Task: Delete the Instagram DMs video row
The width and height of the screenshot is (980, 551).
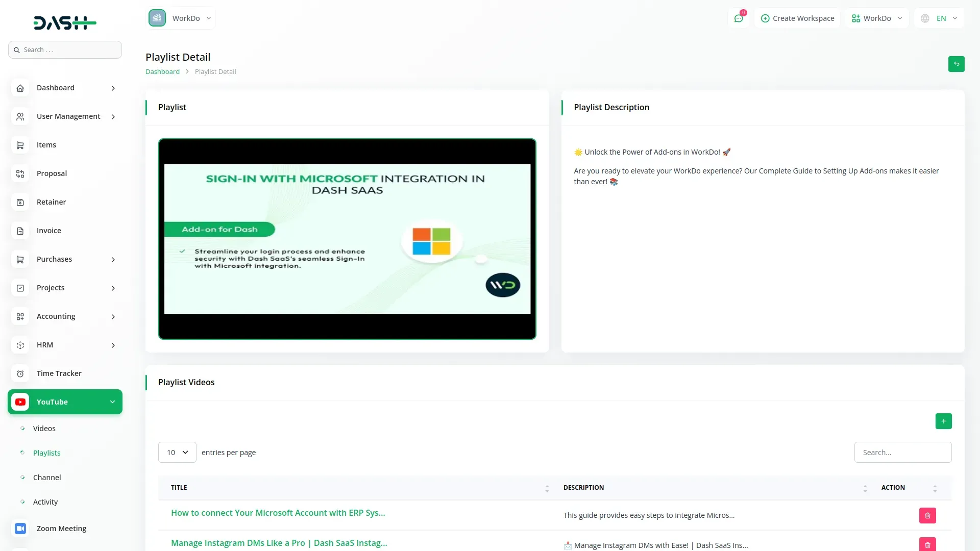Action: click(x=927, y=544)
